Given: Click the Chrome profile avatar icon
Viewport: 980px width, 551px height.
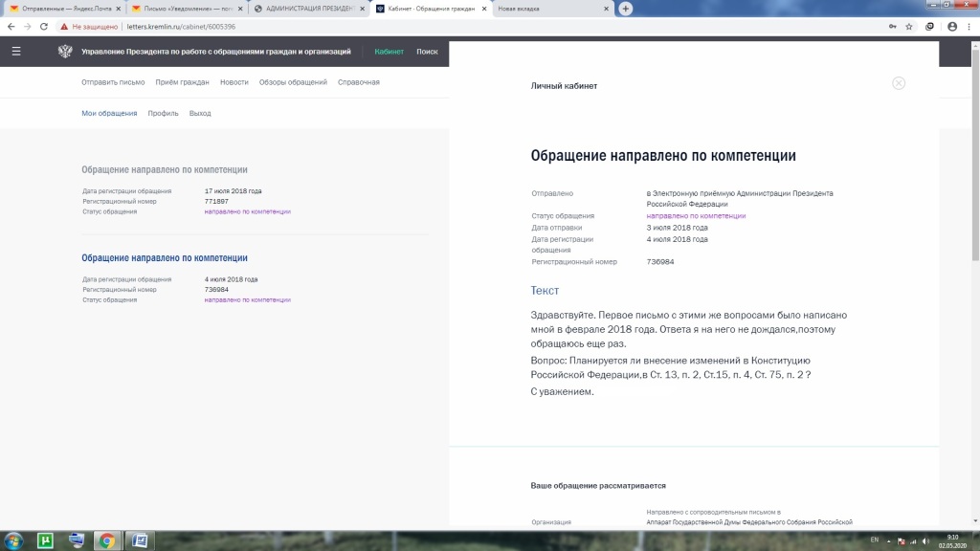Looking at the screenshot, I should pyautogui.click(x=951, y=27).
